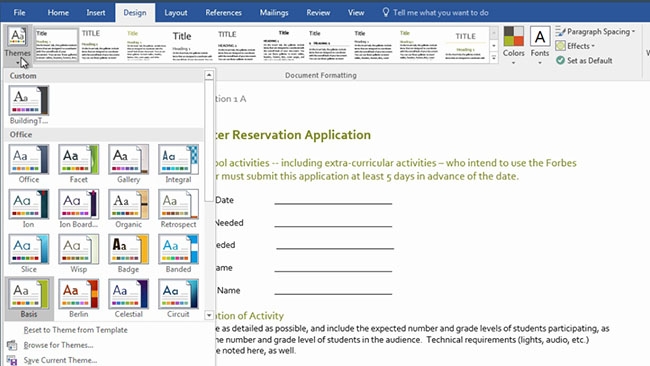This screenshot has width=650, height=366.
Task: Pick the Circuit theme
Action: coord(178,298)
